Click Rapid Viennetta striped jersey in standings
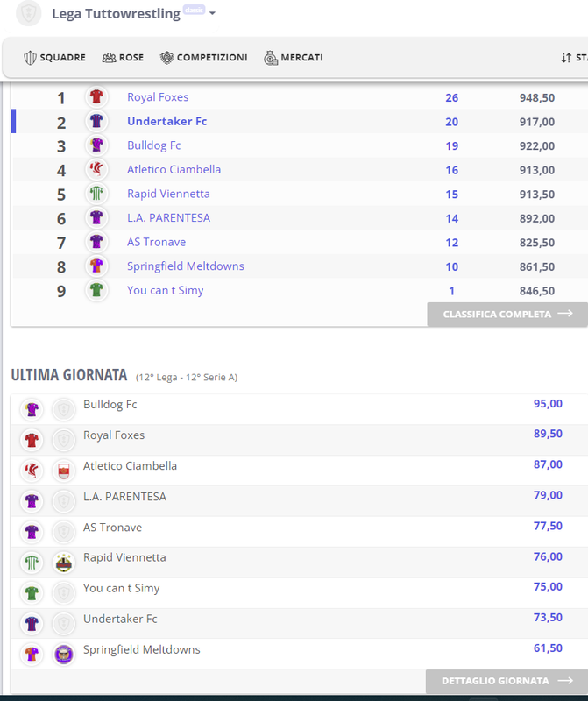Screen dimensions: 588x701 [96, 193]
